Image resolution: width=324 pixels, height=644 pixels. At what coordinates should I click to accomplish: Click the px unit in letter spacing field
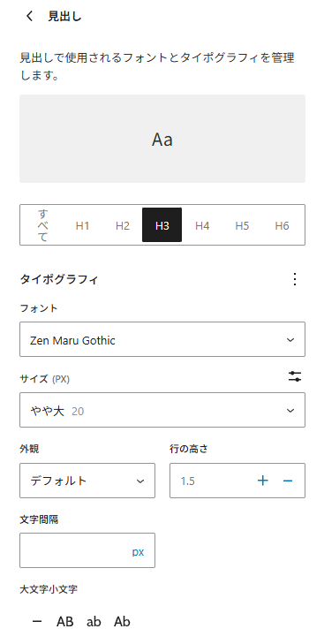point(138,551)
